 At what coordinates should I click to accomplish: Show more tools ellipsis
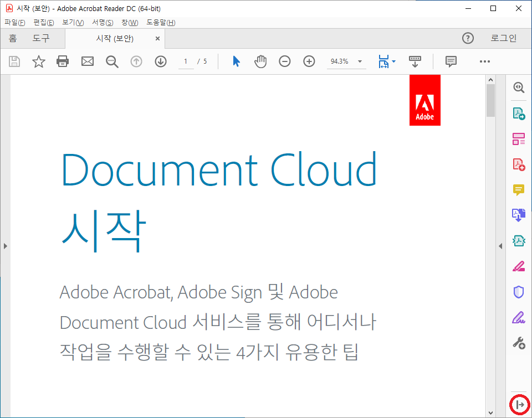(x=485, y=61)
